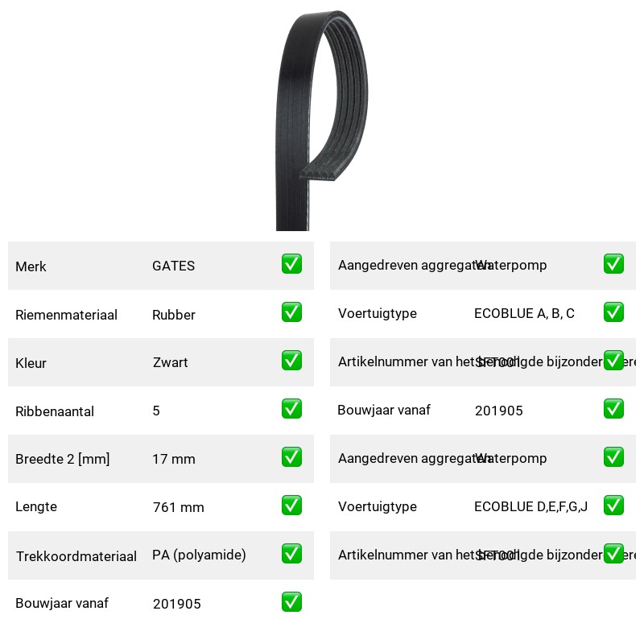The image size is (644, 644).
Task: Select the Merk label text
Action: click(x=31, y=266)
